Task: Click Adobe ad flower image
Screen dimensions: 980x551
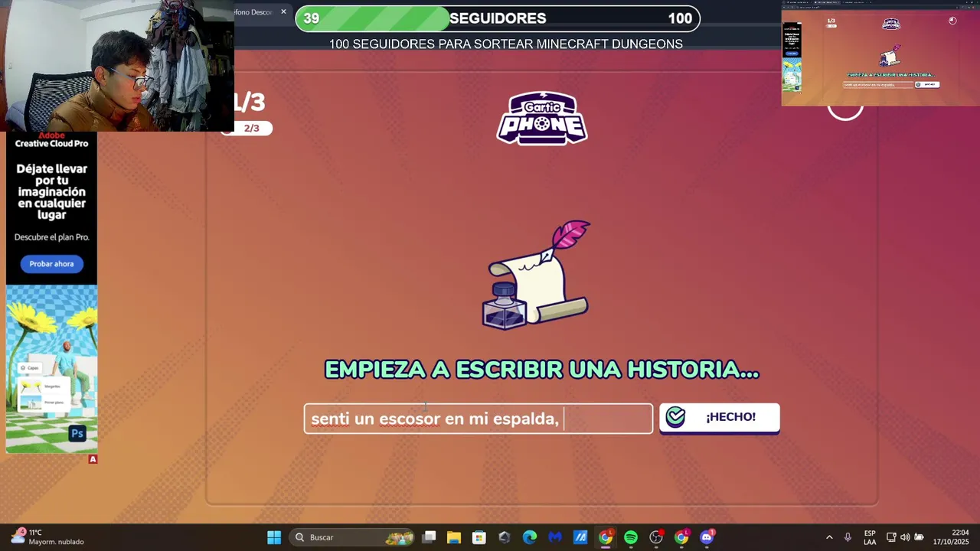Action: click(51, 369)
